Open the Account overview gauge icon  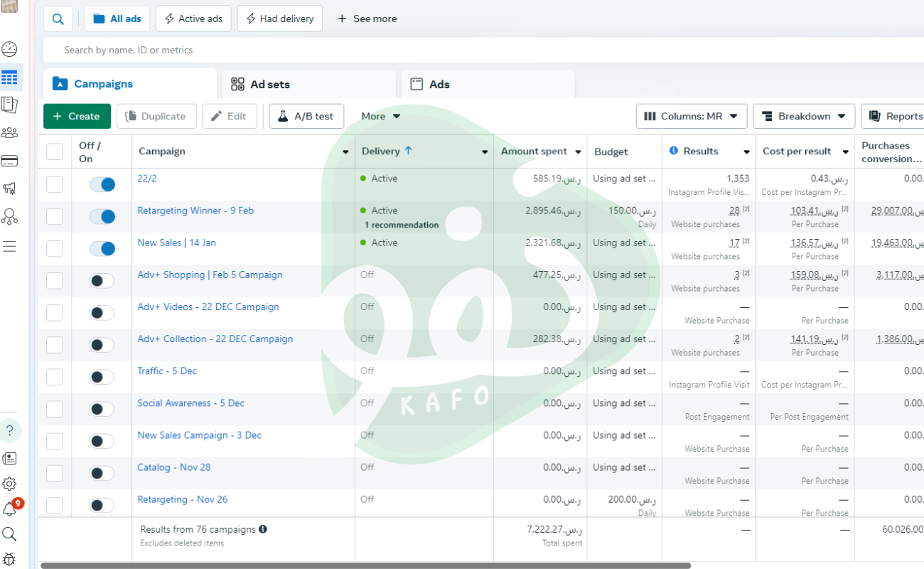click(9, 49)
